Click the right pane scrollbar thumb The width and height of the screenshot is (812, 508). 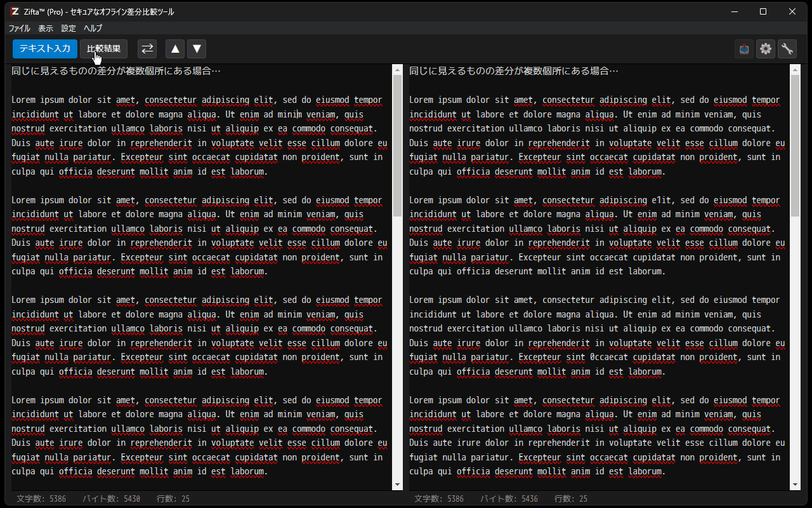pos(795,146)
